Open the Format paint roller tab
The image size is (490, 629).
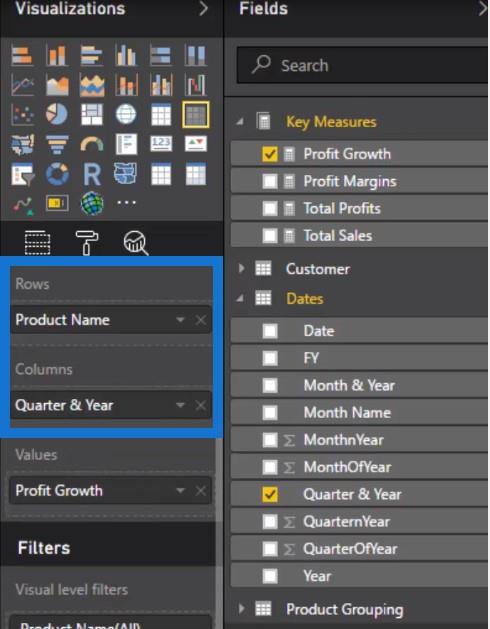[x=86, y=242]
